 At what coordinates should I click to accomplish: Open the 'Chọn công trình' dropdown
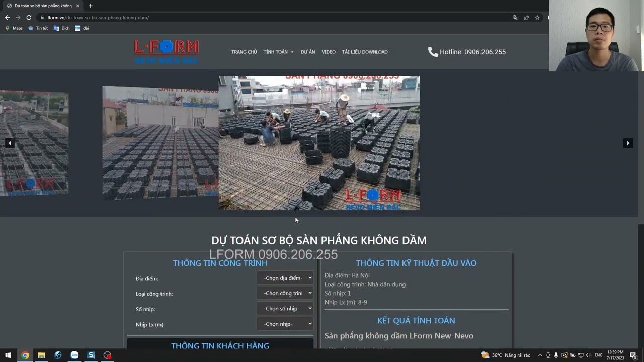pyautogui.click(x=285, y=293)
